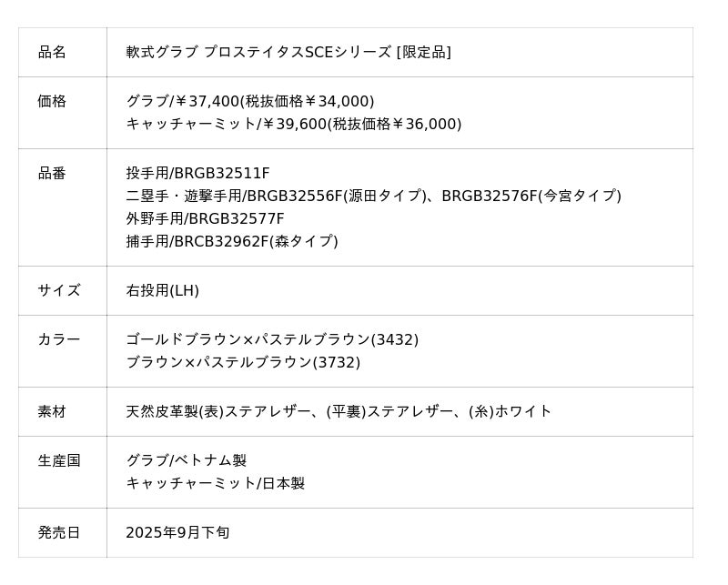This screenshot has height=585, width=728.
Task: Click the 2025年9月下旬 release date
Action: (177, 532)
